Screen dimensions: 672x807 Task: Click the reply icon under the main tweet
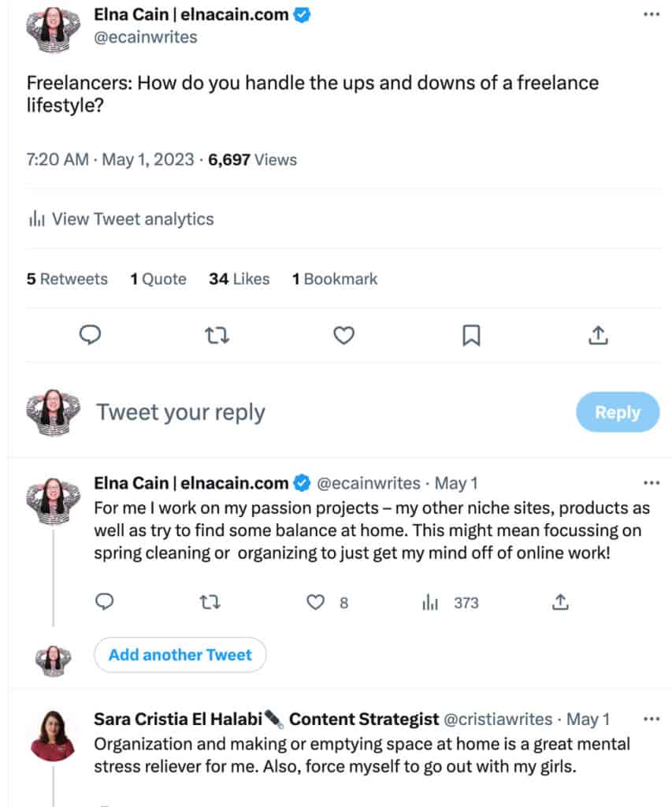91,336
